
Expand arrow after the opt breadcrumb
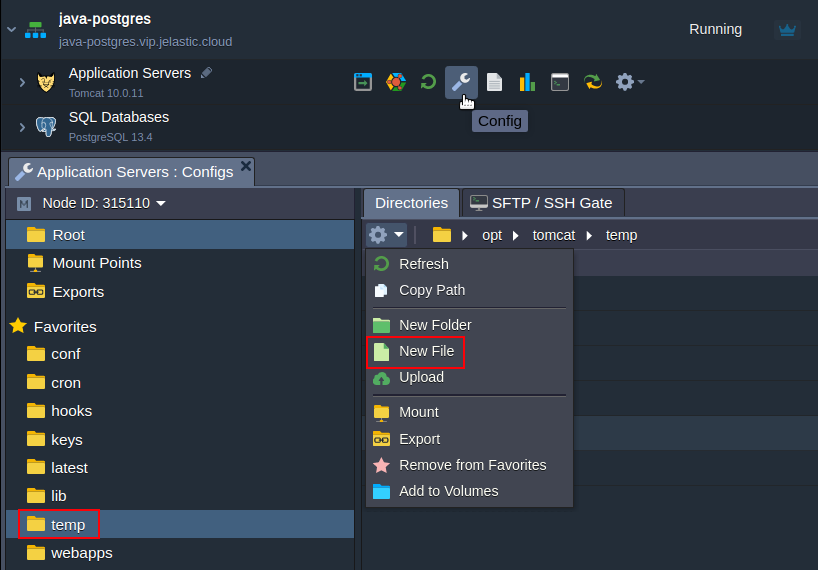pos(516,236)
